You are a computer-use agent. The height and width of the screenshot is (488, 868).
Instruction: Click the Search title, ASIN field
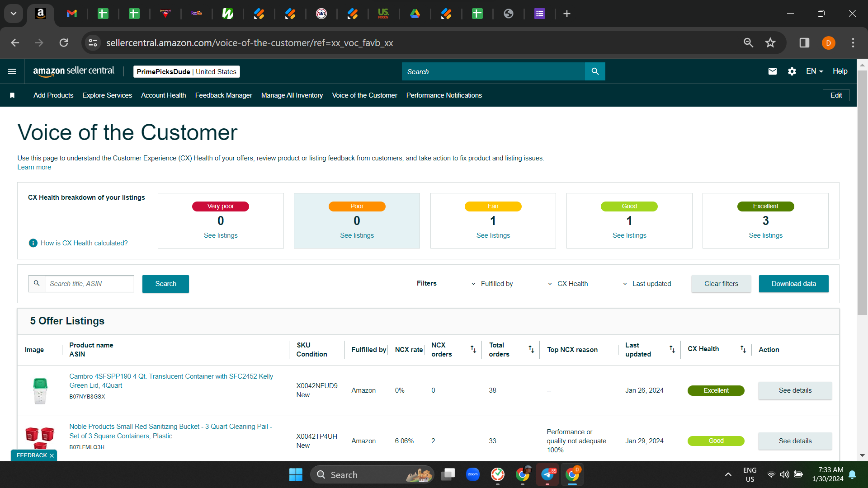click(x=90, y=284)
